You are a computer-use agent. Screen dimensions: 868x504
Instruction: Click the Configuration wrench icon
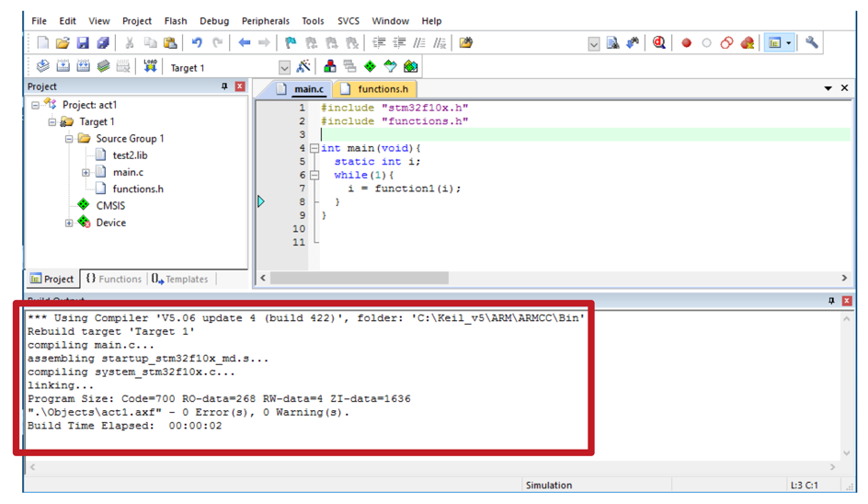point(811,43)
